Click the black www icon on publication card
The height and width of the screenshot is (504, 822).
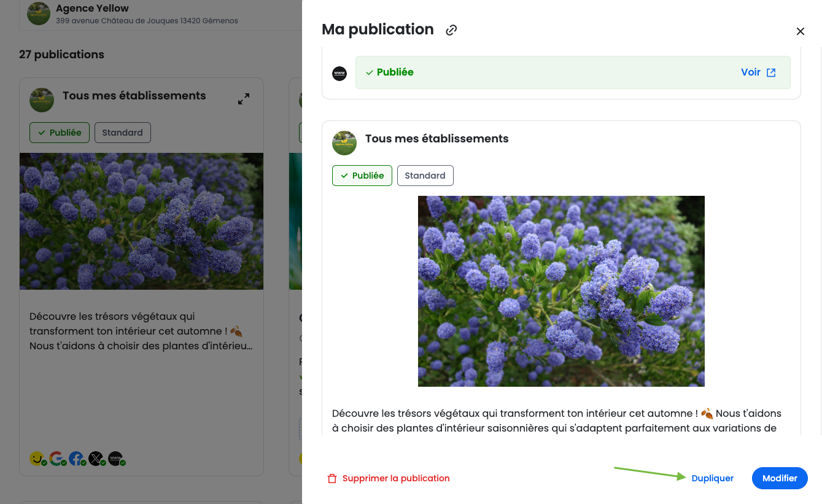(115, 459)
